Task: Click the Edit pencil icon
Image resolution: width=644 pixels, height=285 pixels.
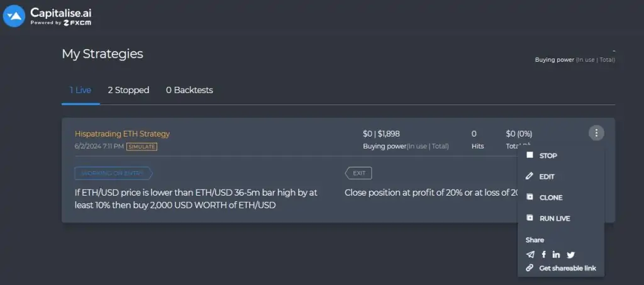Action: [x=530, y=176]
